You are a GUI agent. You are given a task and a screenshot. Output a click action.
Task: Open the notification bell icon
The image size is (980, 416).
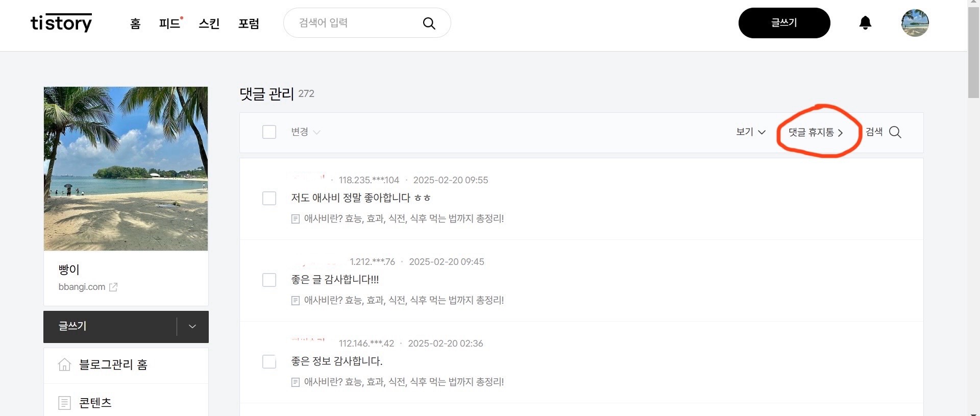pos(866,23)
